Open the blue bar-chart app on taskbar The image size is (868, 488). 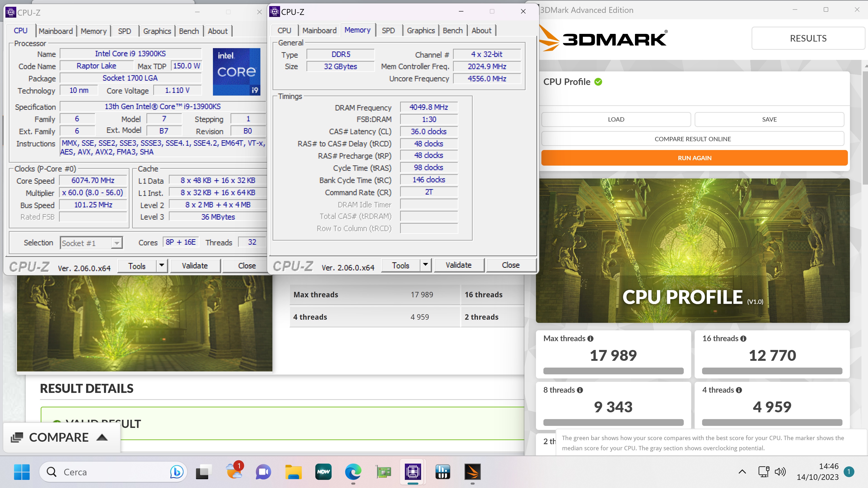pos(442,472)
